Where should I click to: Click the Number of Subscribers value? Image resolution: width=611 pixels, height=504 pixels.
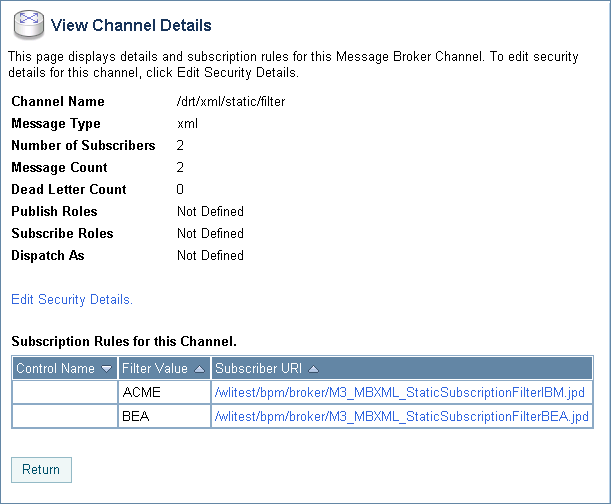point(180,145)
